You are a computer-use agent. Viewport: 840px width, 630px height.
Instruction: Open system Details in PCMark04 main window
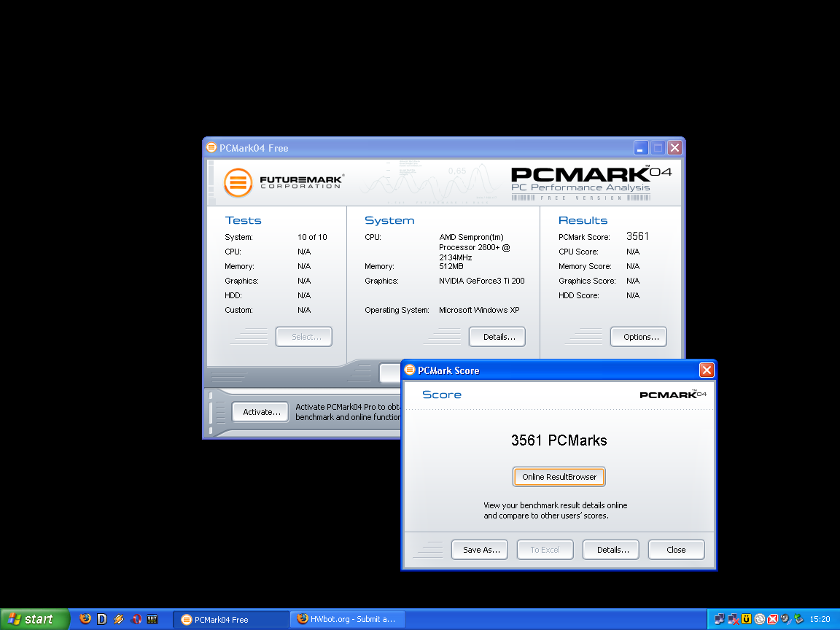tap(497, 337)
